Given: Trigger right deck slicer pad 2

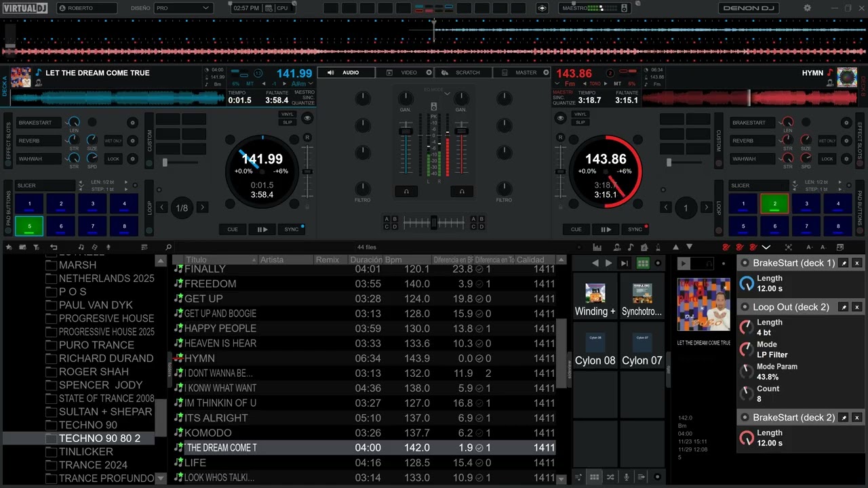Looking at the screenshot, I should (775, 203).
